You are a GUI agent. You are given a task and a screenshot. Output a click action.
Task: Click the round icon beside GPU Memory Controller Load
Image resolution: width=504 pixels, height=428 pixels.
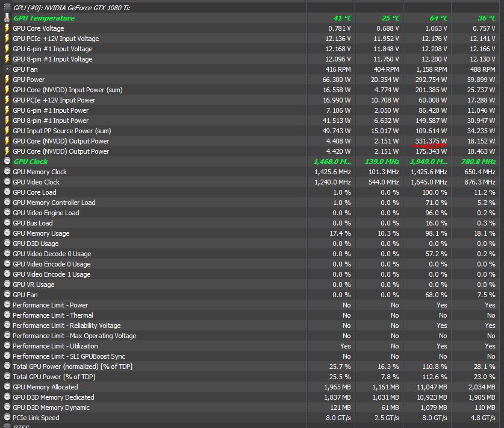point(7,203)
